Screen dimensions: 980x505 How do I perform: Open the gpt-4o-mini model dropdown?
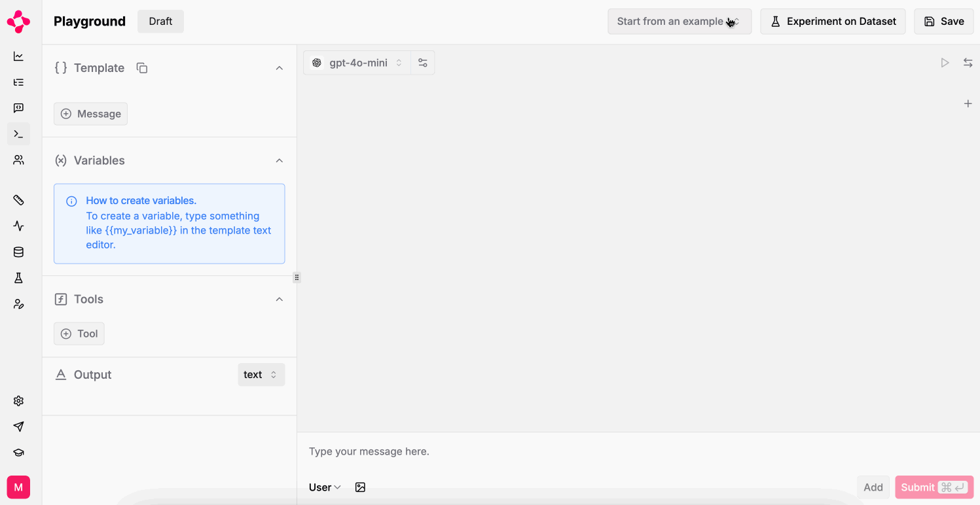(x=357, y=63)
